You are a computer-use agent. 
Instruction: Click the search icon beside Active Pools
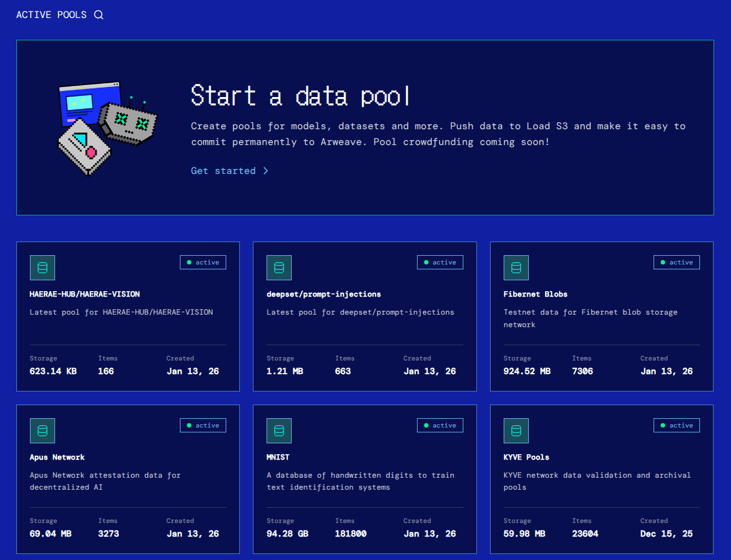[x=99, y=15]
